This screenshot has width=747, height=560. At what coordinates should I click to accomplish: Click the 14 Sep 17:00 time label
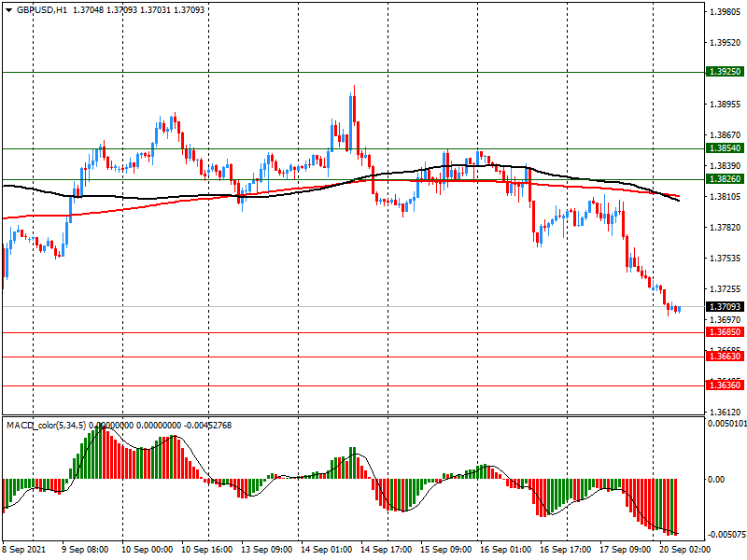pyautogui.click(x=387, y=550)
